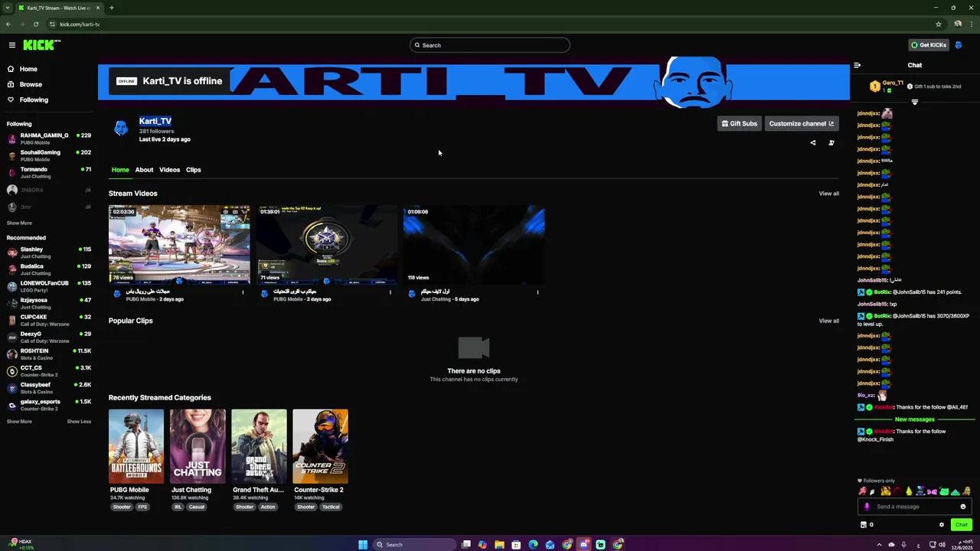
Task: Go back with browser back arrow
Action: [8, 24]
